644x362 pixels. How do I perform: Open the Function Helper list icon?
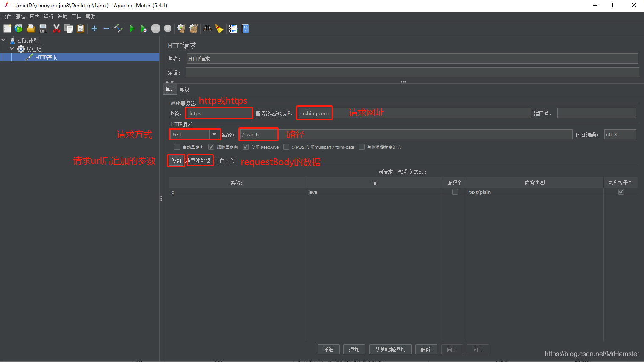[233, 28]
